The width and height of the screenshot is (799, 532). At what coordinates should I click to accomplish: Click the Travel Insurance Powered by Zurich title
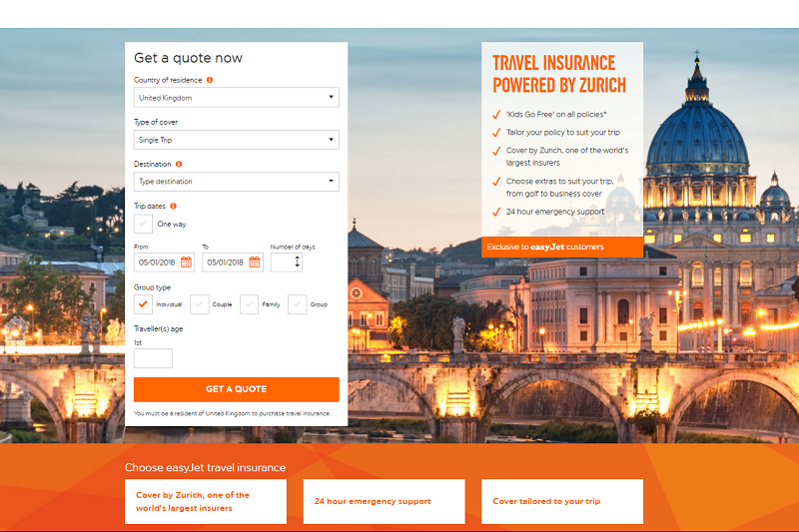[559, 74]
